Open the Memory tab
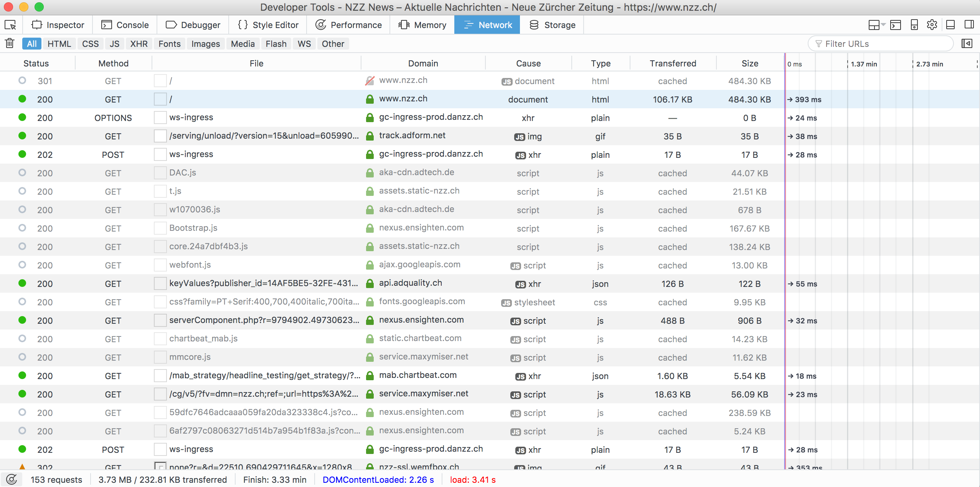The height and width of the screenshot is (487, 980). (422, 25)
